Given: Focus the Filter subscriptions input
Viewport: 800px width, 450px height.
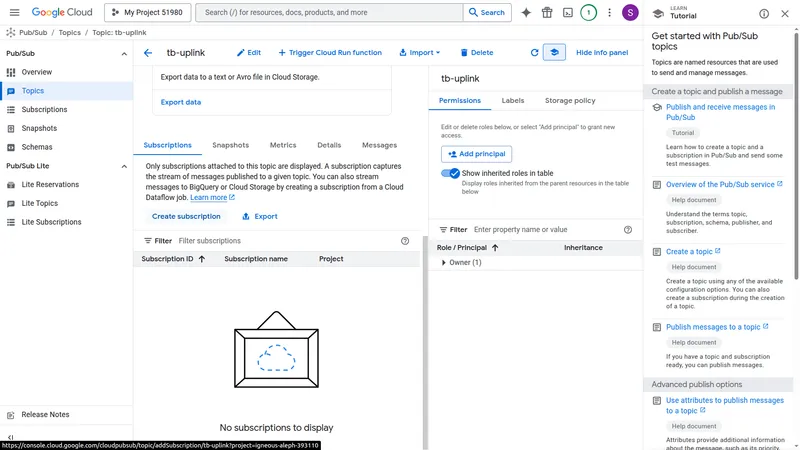Looking at the screenshot, I should tap(287, 241).
